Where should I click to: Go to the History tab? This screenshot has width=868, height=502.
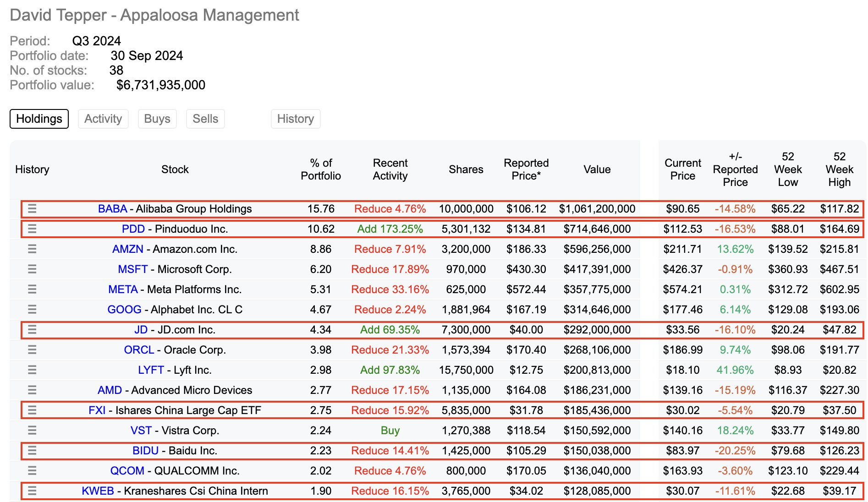point(296,119)
